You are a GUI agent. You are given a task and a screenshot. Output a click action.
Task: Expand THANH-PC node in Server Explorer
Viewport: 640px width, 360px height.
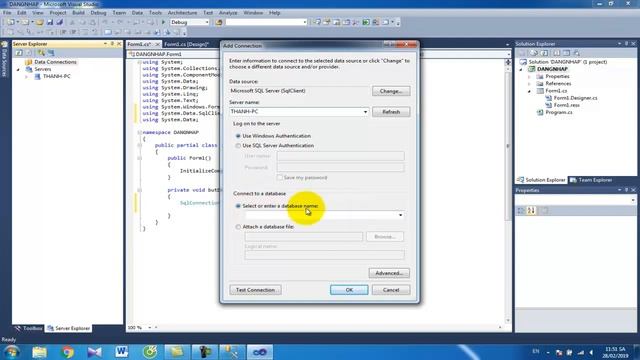27,77
